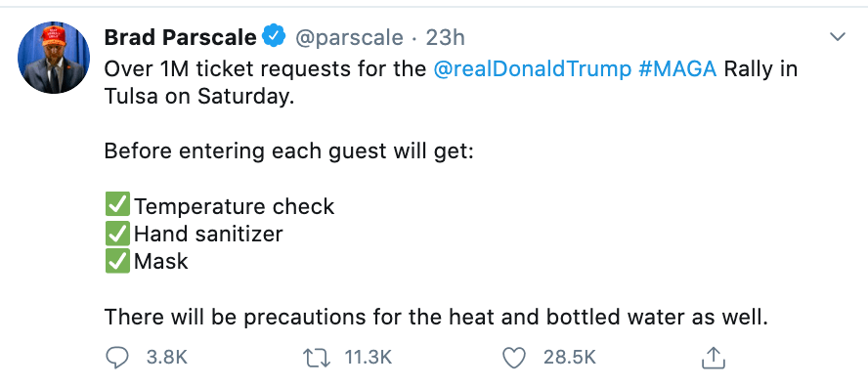868x387 pixels.
Task: Click green checkmark beside Mask
Action: (117, 260)
